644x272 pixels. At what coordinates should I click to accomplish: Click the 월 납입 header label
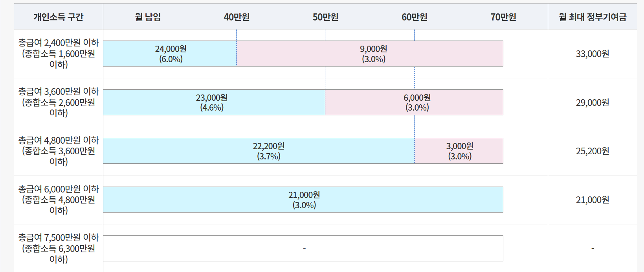148,17
